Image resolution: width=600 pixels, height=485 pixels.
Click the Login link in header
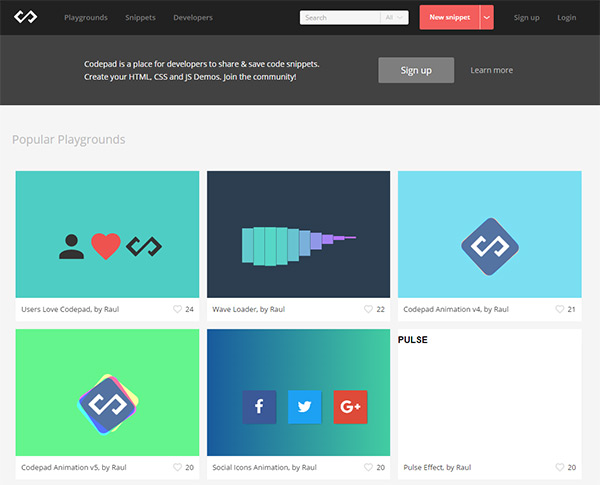coord(567,18)
